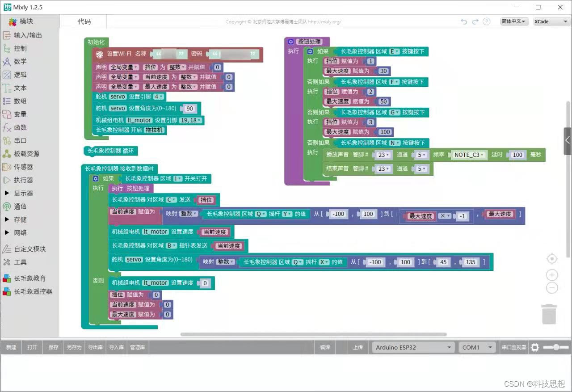Click the 上传 upload button
Screen dimensions: 572x392
pyautogui.click(x=358, y=347)
